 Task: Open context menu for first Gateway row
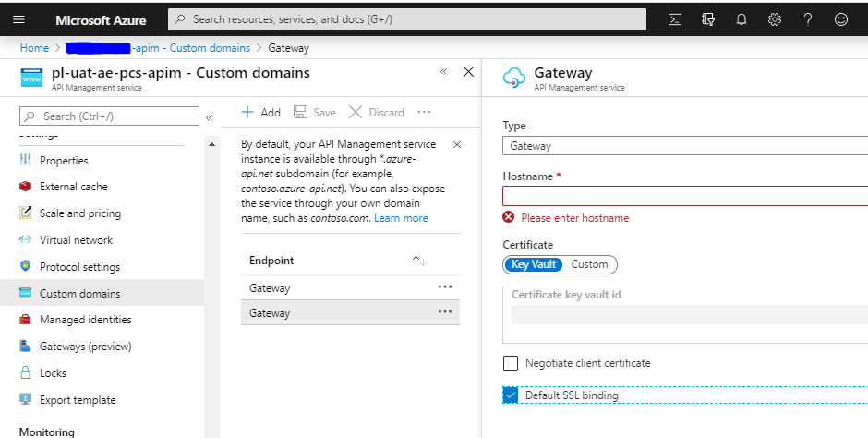click(445, 286)
